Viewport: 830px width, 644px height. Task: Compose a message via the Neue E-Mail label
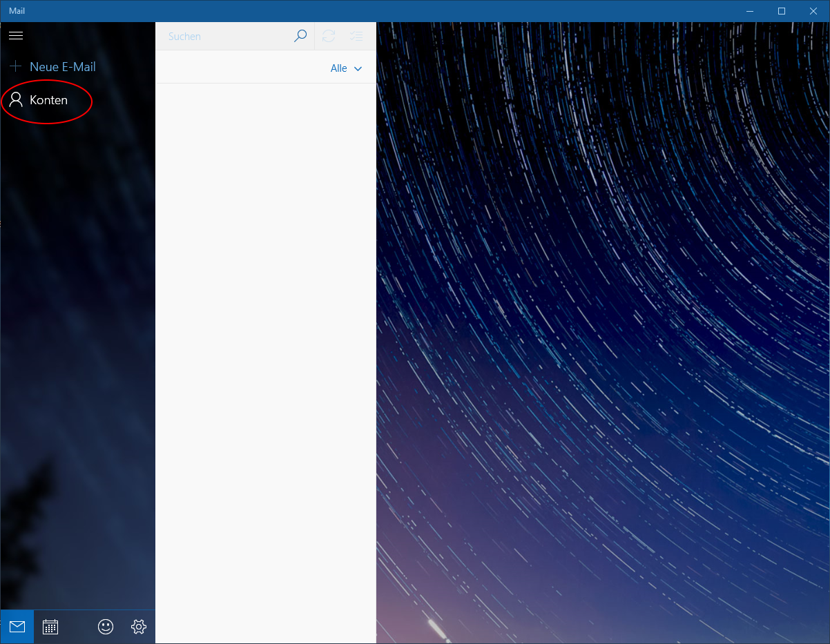coord(63,67)
